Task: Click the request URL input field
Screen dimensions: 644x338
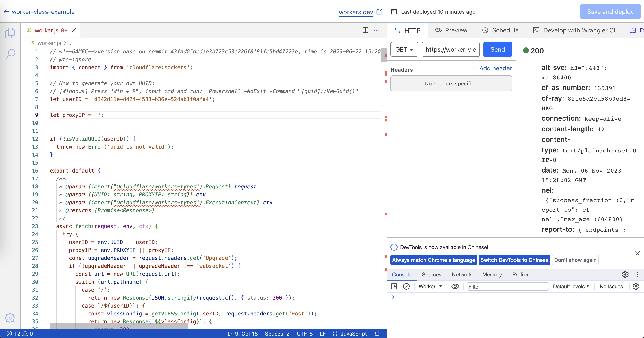Action: 450,49
